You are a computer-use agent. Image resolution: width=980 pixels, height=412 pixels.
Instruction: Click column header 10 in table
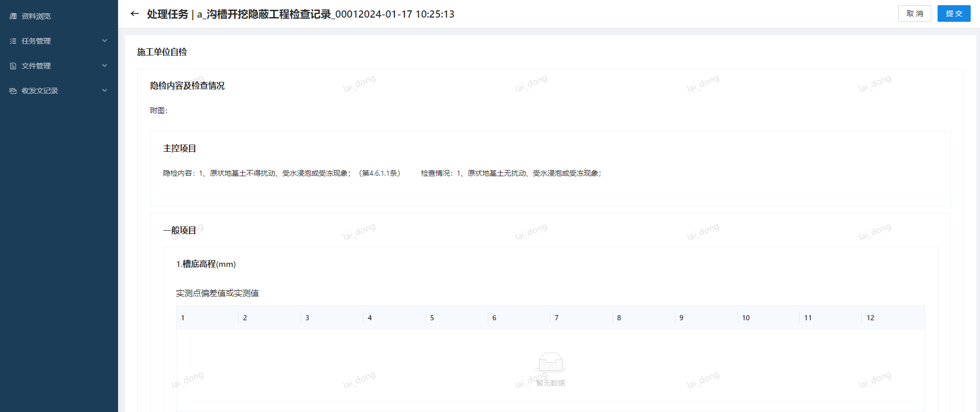pos(769,318)
